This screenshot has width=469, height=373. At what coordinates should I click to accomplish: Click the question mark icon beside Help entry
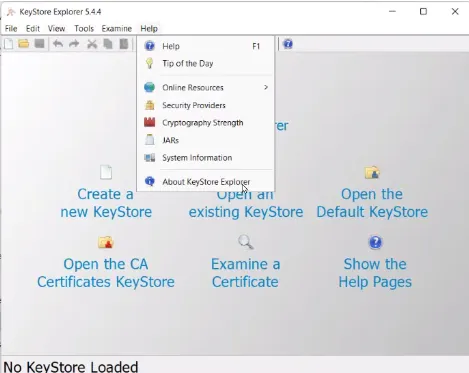(x=150, y=46)
